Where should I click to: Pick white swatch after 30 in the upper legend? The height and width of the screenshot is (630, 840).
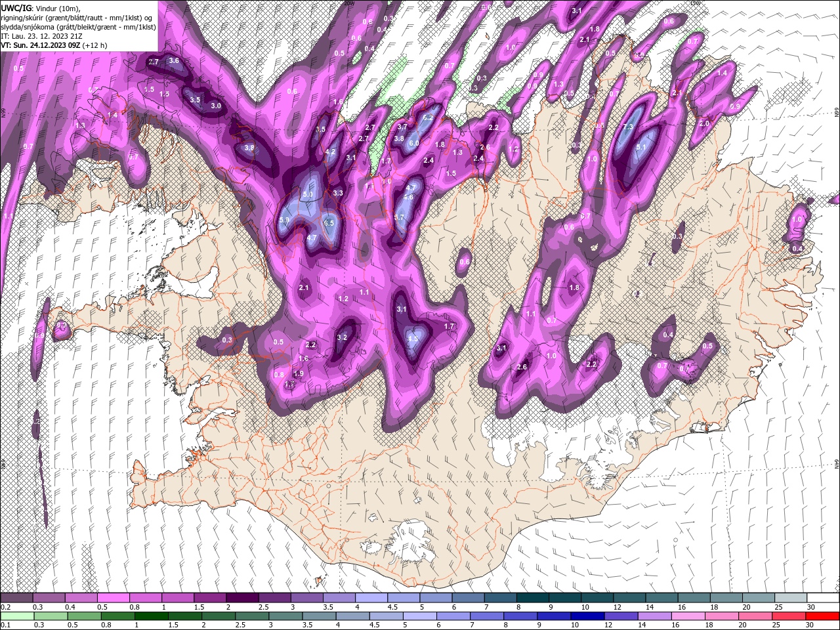click(x=824, y=598)
